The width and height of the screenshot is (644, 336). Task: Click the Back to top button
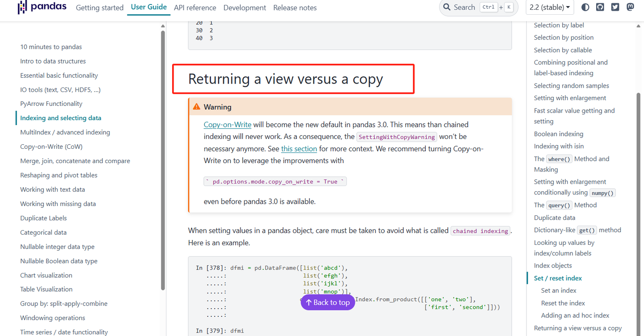327,302
